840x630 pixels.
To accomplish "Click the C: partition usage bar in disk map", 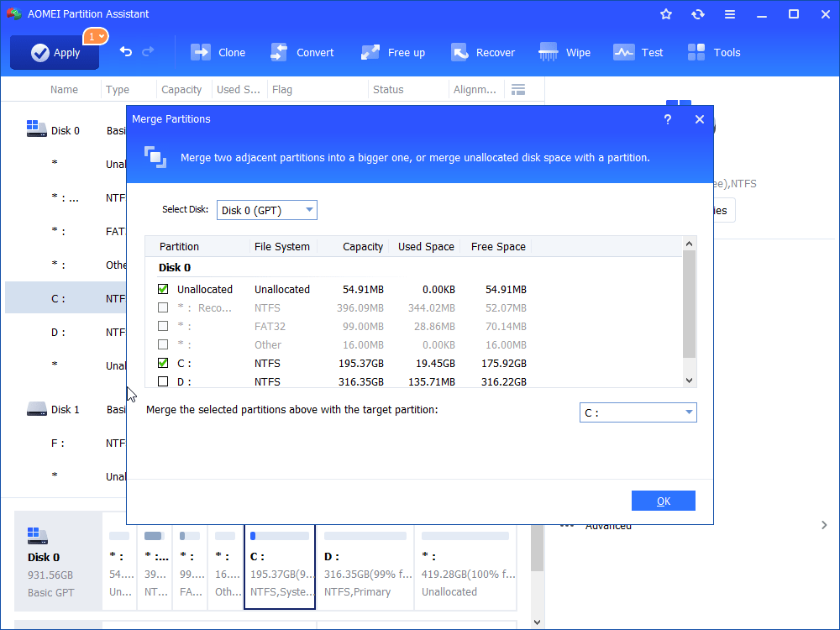I will (280, 536).
